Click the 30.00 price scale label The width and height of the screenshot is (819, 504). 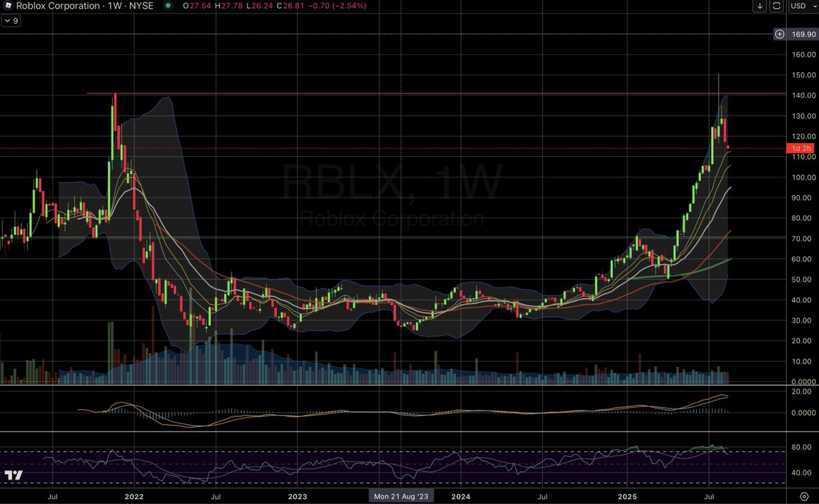pos(802,321)
